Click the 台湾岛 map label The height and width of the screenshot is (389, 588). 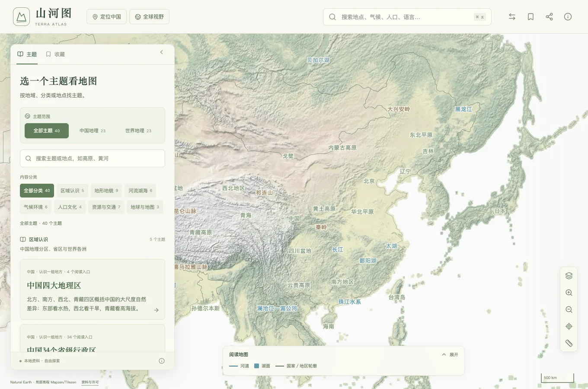coord(397,297)
